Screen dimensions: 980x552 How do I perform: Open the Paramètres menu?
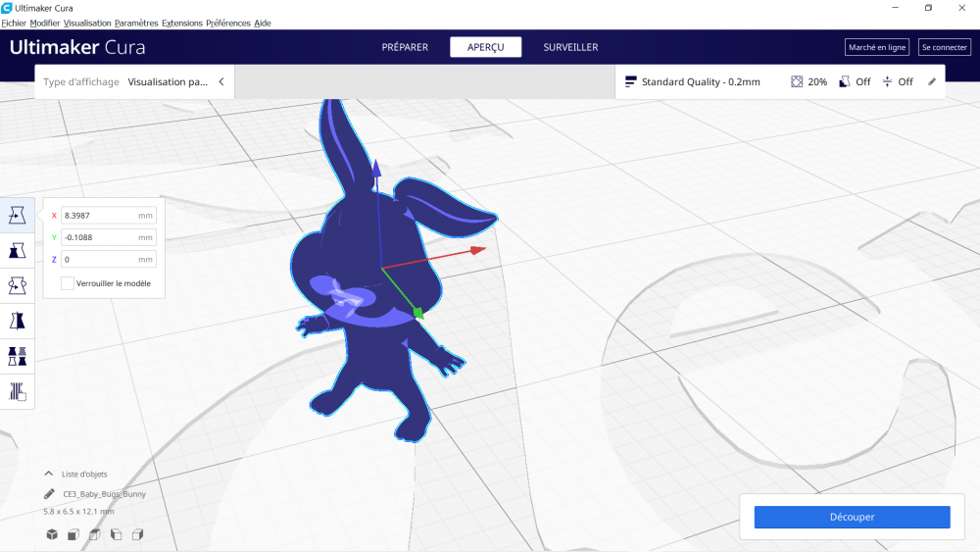point(136,24)
